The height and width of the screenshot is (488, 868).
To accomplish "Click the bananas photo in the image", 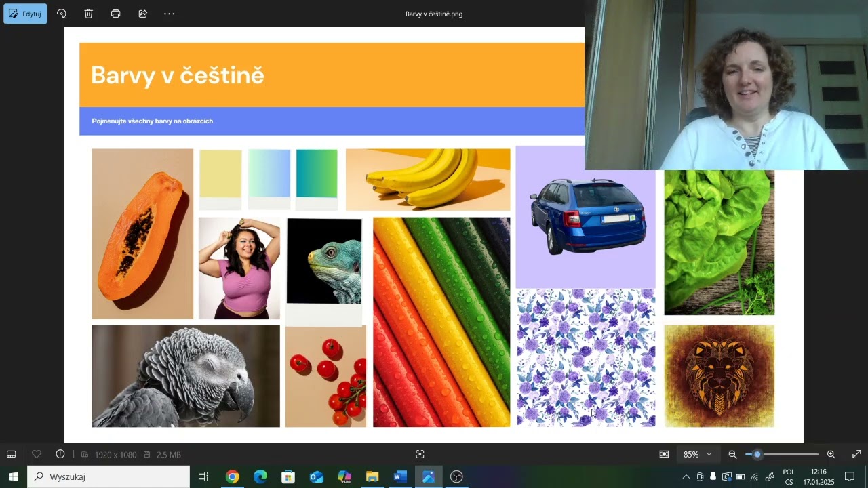I will 428,180.
